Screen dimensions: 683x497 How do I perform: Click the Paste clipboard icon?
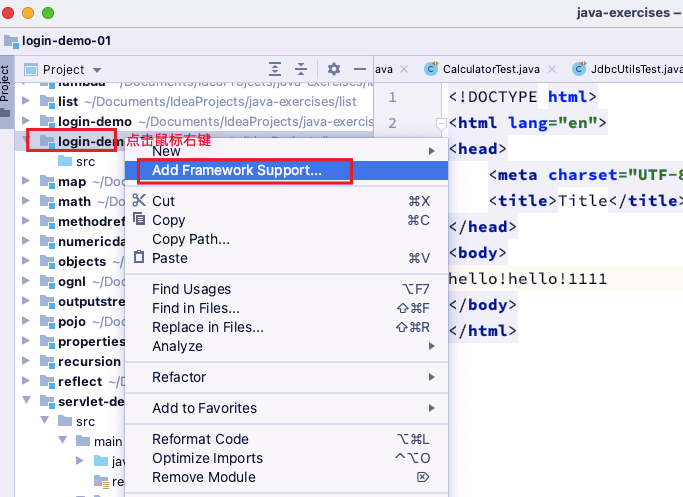pyautogui.click(x=139, y=257)
